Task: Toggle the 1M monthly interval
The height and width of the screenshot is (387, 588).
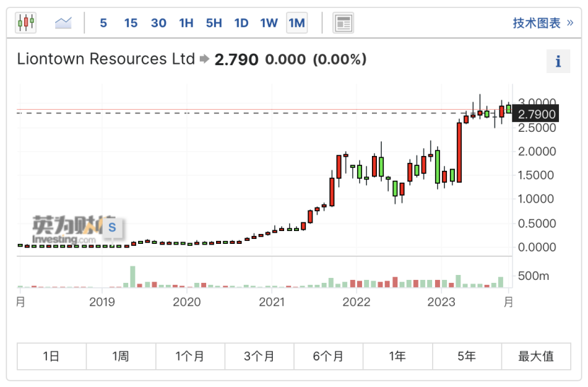Action: point(296,23)
